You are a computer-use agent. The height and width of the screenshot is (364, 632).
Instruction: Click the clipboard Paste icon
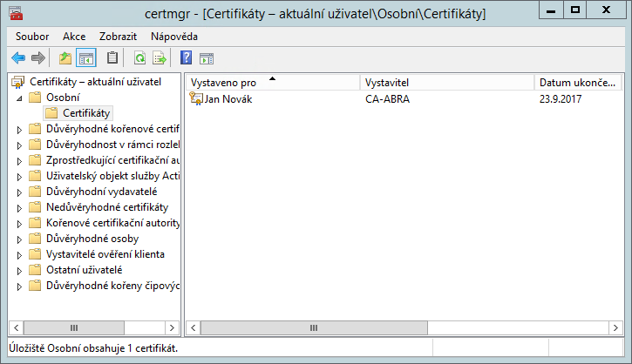coord(112,58)
